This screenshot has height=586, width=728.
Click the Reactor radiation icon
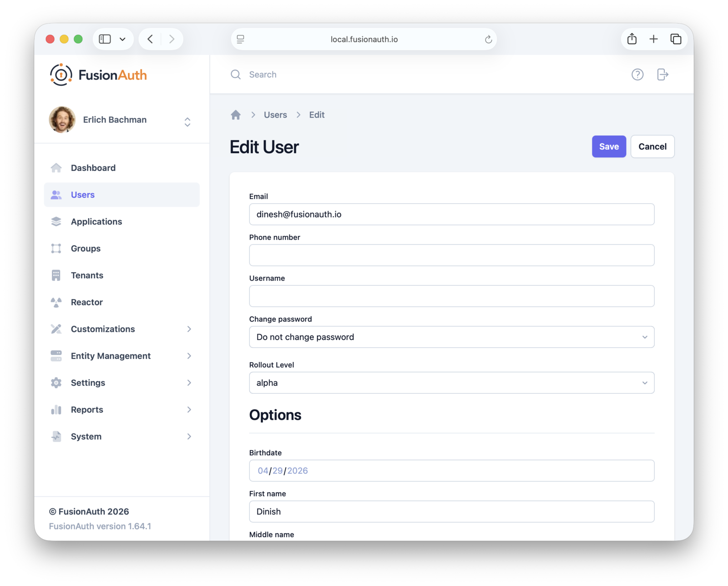pos(56,302)
